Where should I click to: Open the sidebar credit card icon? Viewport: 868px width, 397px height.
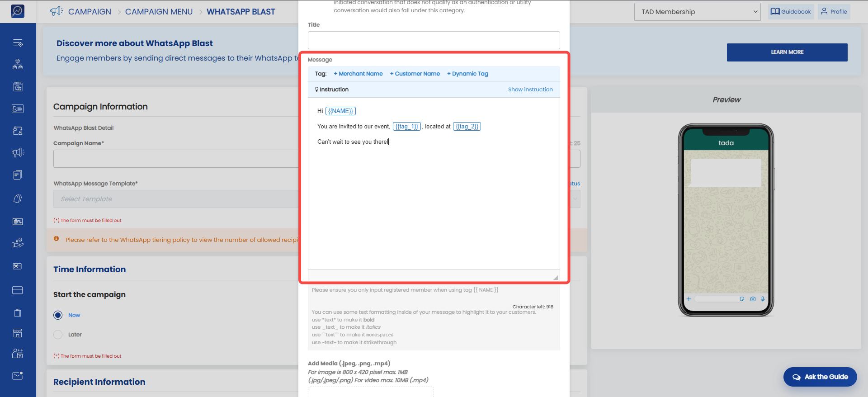pyautogui.click(x=18, y=290)
